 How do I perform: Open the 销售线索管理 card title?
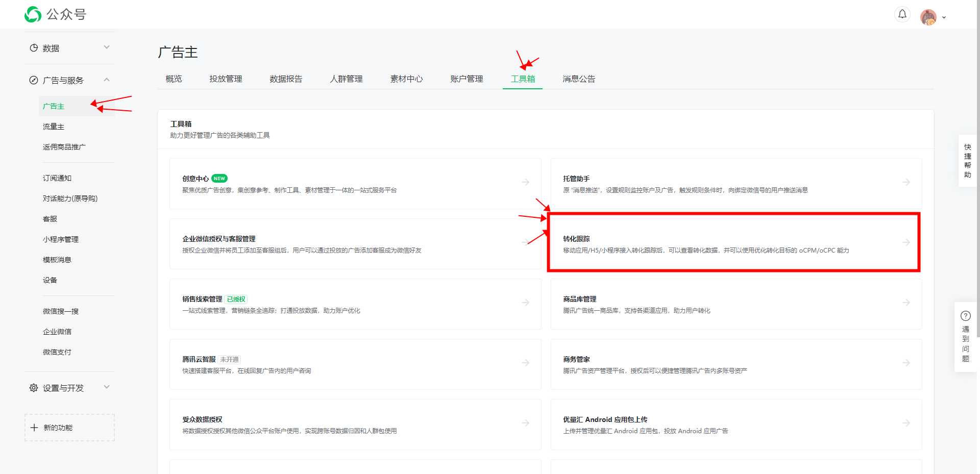pos(202,299)
